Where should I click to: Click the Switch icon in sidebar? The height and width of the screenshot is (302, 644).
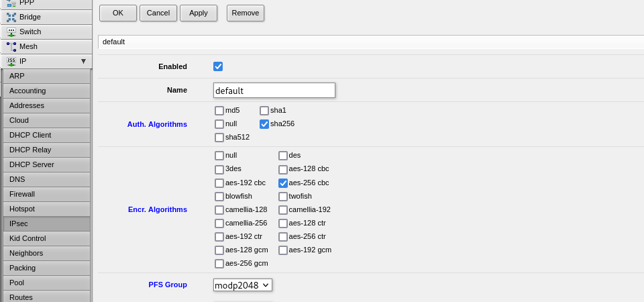click(11, 32)
